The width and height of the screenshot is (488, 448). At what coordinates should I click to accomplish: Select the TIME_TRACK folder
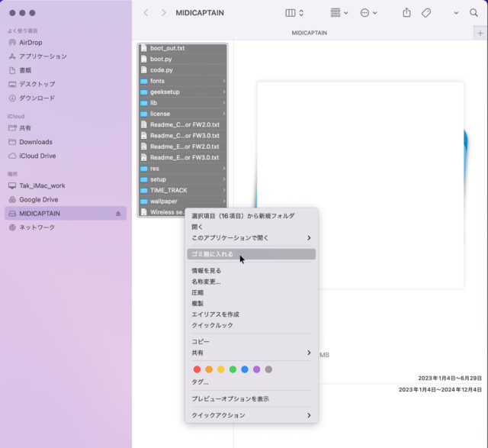pyautogui.click(x=183, y=190)
